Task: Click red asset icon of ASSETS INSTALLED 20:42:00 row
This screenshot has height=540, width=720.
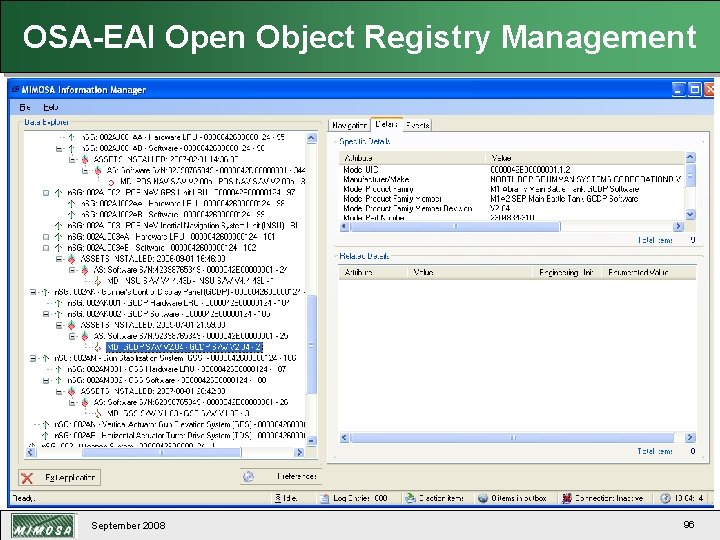Action: click(72, 391)
